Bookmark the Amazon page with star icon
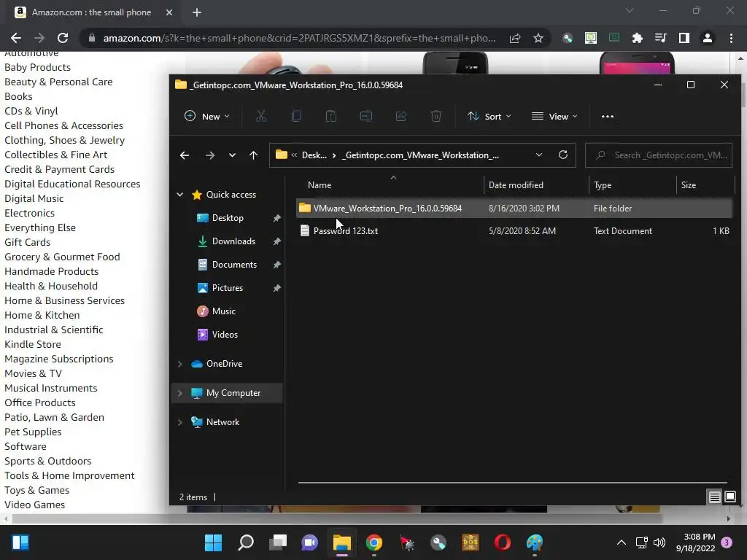The height and width of the screenshot is (560, 747). click(538, 38)
